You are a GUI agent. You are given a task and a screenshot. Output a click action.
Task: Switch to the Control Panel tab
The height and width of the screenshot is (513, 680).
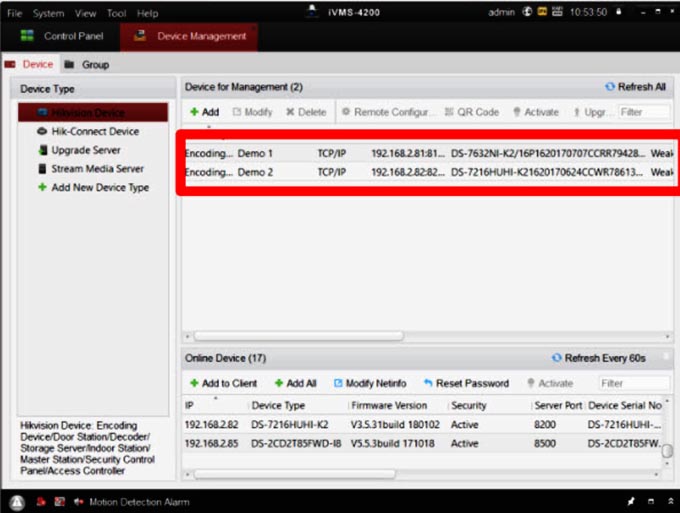(62, 36)
